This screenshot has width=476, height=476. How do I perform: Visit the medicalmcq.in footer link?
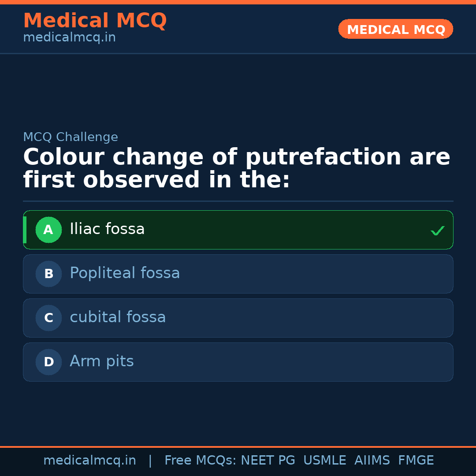tap(90, 460)
